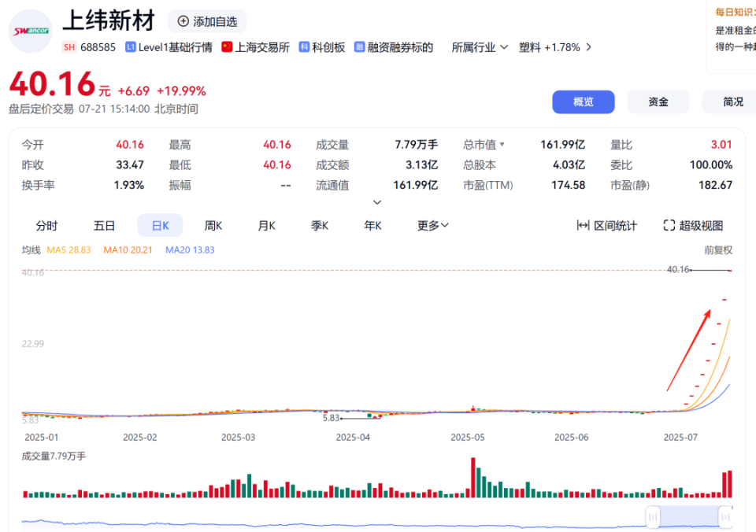Image resolution: width=756 pixels, height=532 pixels.
Task: Click the 市盈(TTM) value 174.58
Action: pyautogui.click(x=569, y=185)
